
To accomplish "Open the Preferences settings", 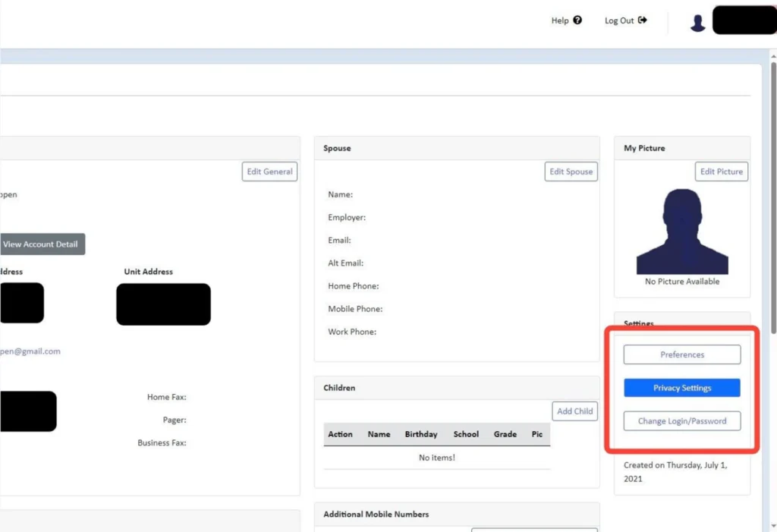I will 681,354.
